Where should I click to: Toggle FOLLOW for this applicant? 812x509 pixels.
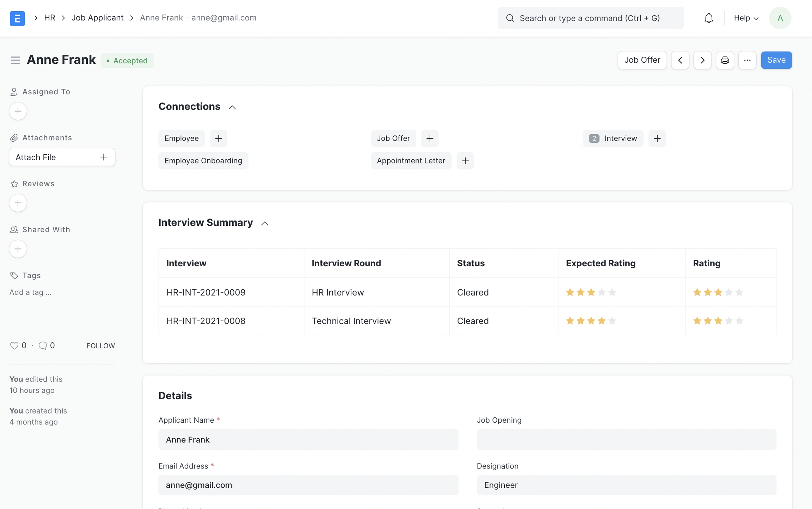[100, 346]
